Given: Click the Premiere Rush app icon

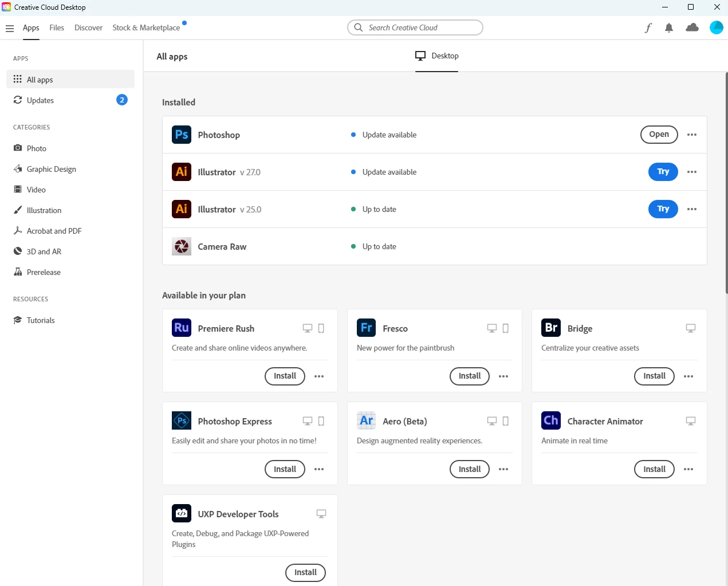Looking at the screenshot, I should coord(182,328).
